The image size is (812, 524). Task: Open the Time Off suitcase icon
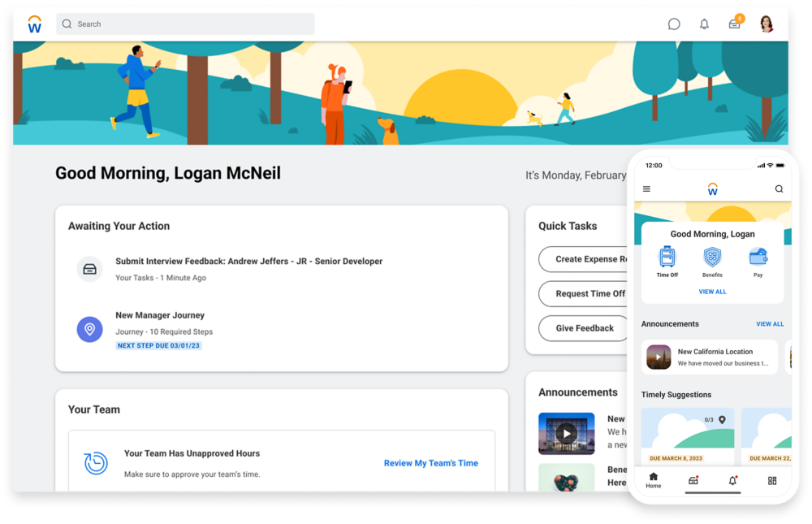click(667, 258)
